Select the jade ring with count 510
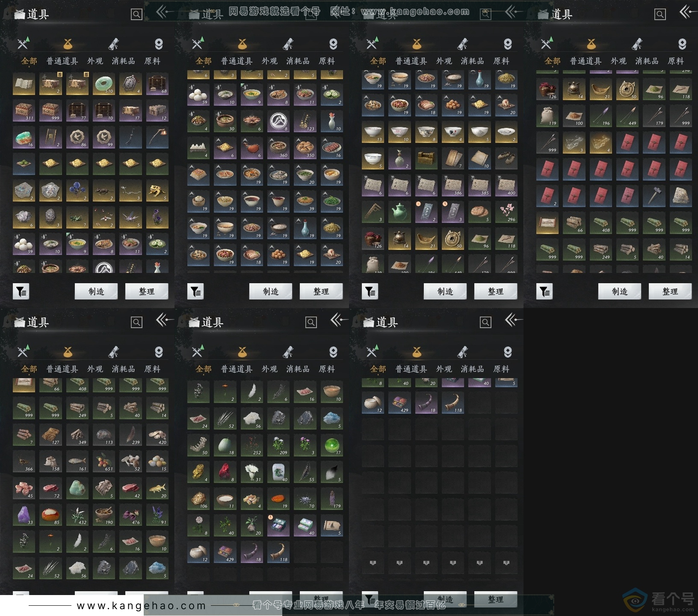Image resolution: width=698 pixels, height=616 pixels. (104, 84)
